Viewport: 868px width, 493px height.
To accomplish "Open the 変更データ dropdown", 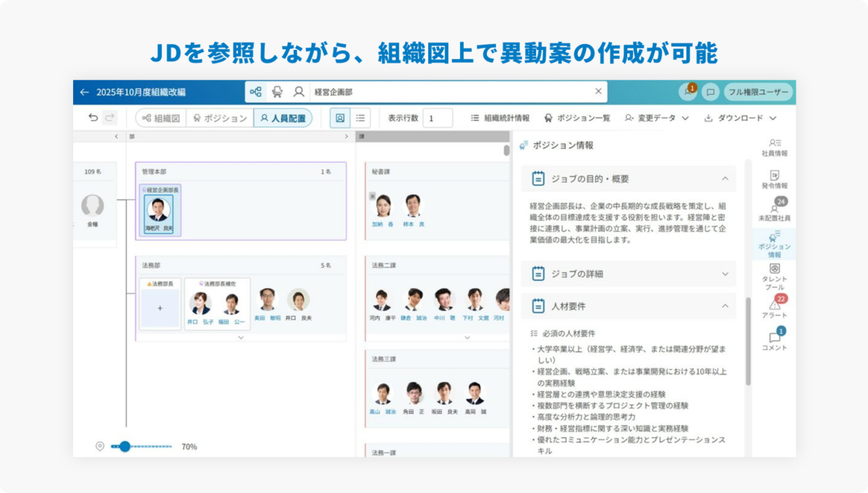I will [656, 118].
